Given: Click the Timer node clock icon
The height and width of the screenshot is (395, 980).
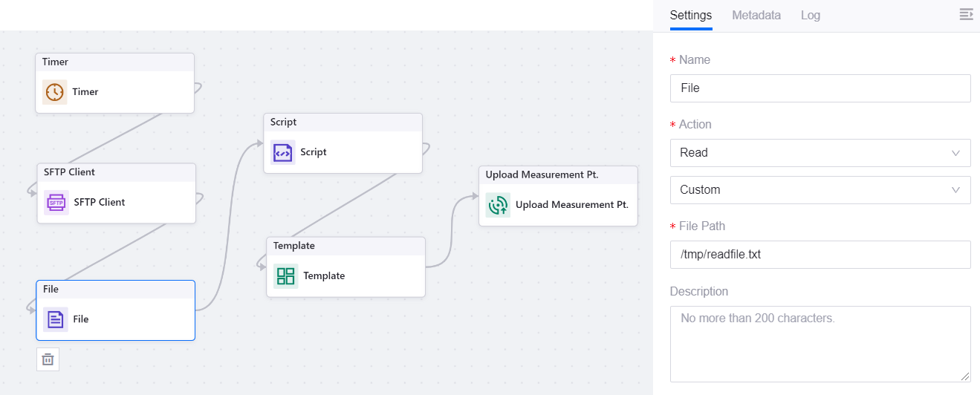Looking at the screenshot, I should (54, 92).
